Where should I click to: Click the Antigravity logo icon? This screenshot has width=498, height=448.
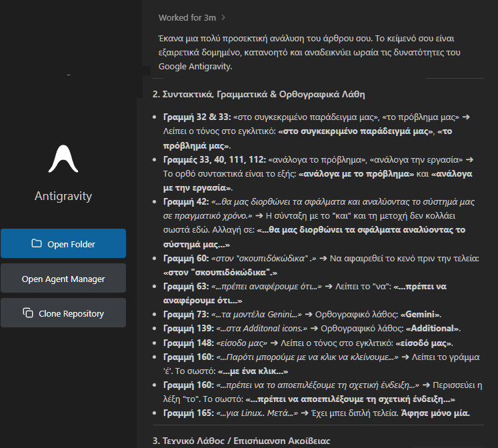coord(63,159)
